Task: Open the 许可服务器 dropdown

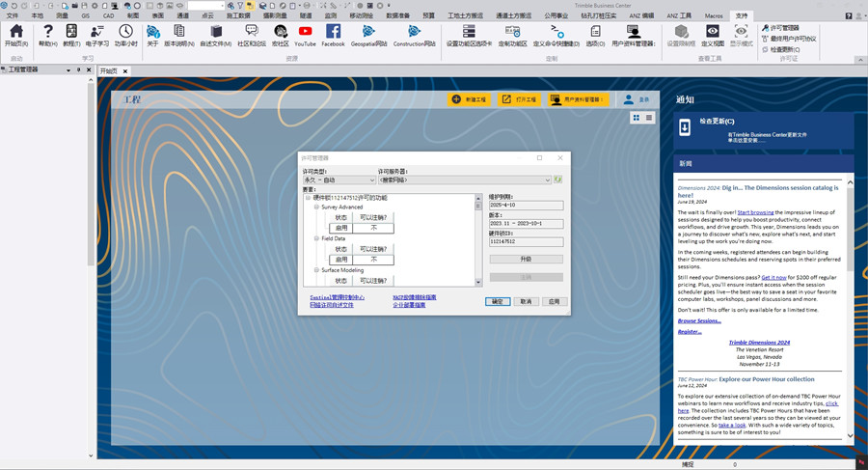Action: coord(465,180)
